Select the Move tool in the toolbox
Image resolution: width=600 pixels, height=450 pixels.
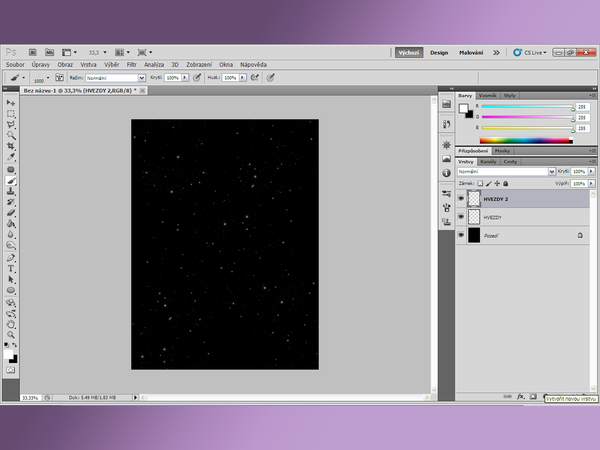[11, 103]
